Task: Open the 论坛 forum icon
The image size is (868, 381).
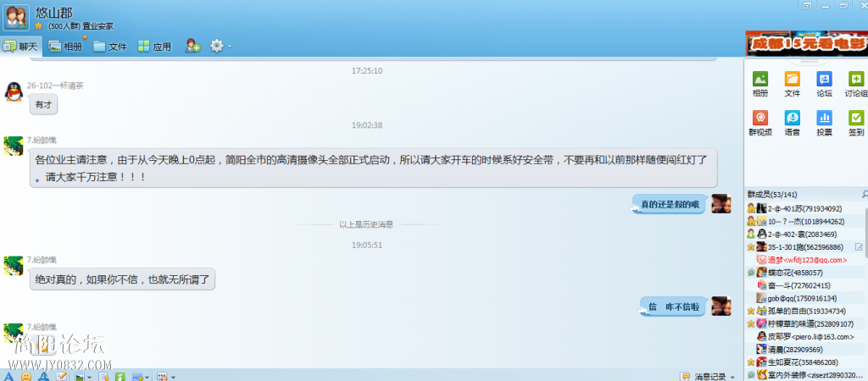Action: pos(824,79)
